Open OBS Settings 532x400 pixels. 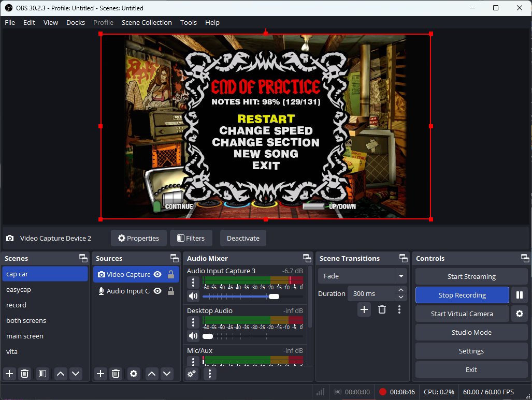click(x=471, y=351)
